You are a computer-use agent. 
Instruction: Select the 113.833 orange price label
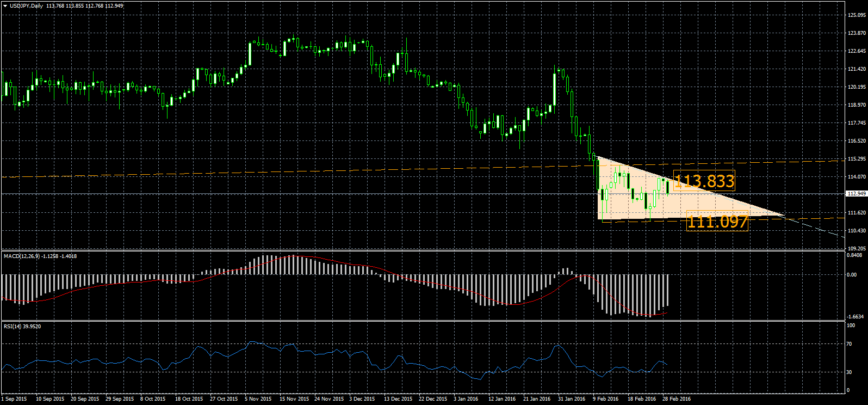coord(704,181)
